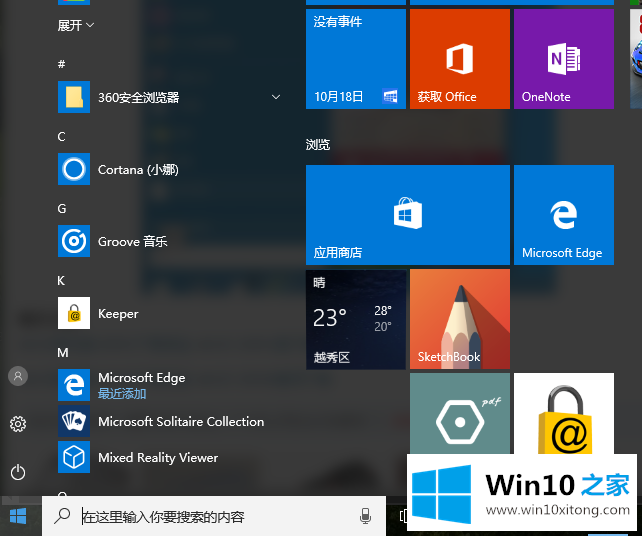Open the SketchBook tile
The width and height of the screenshot is (642, 536).
click(x=460, y=319)
